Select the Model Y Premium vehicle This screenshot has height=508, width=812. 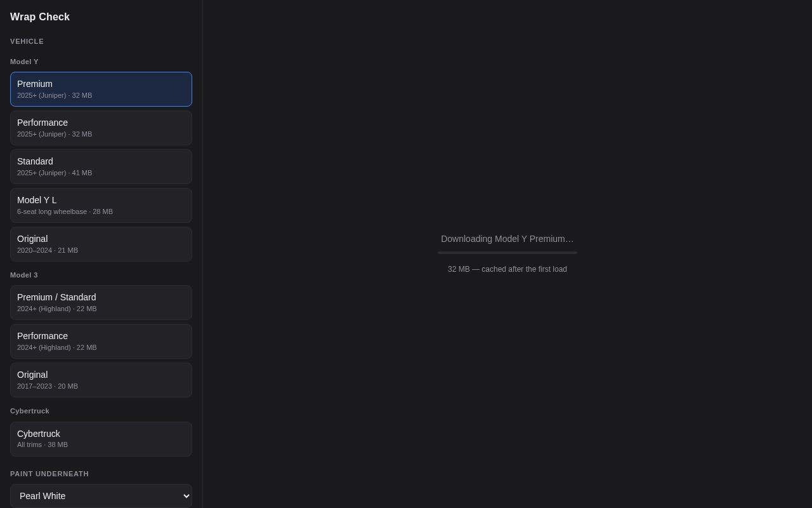(x=101, y=89)
